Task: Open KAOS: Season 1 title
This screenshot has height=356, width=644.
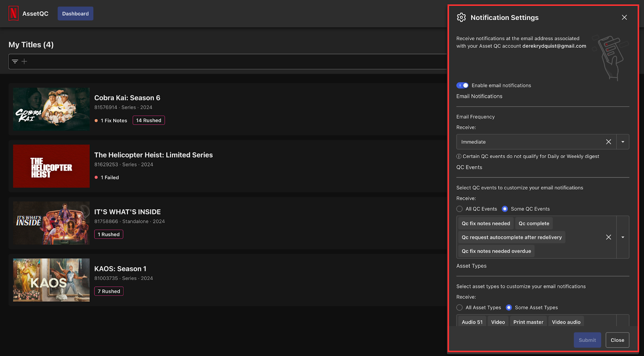Action: (120, 269)
